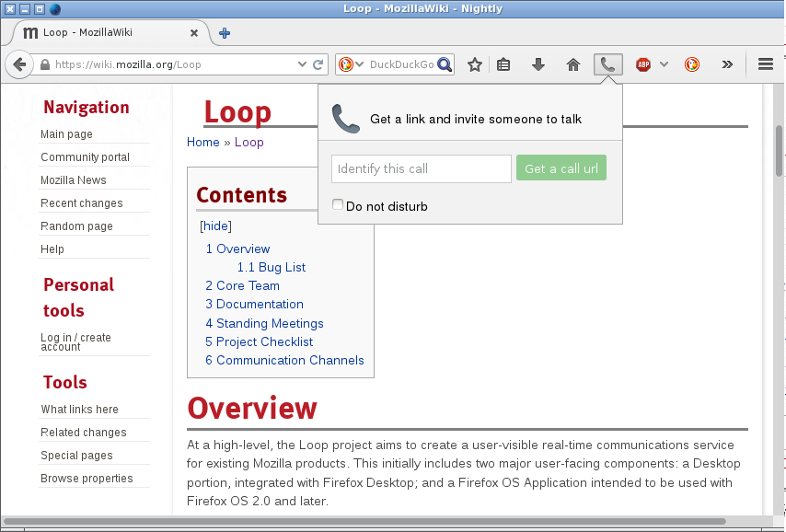
Task: Click the horizontal page scrollbar thumb
Action: [364, 522]
